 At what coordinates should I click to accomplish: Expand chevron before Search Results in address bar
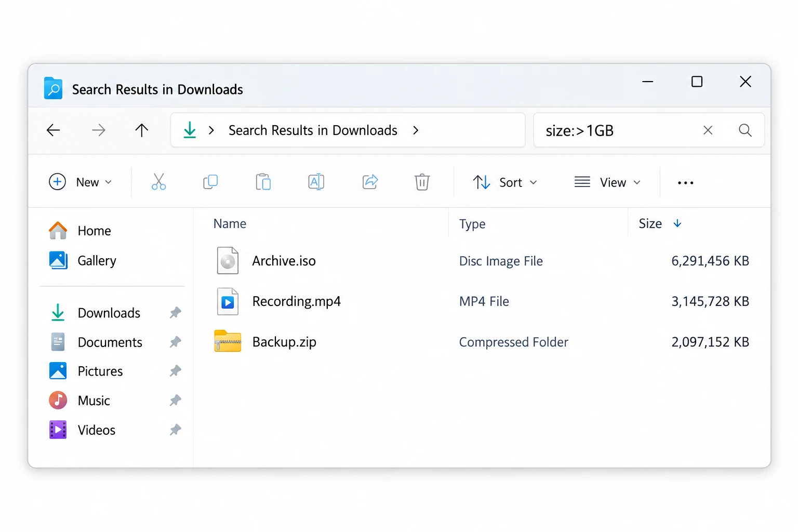pyautogui.click(x=211, y=130)
